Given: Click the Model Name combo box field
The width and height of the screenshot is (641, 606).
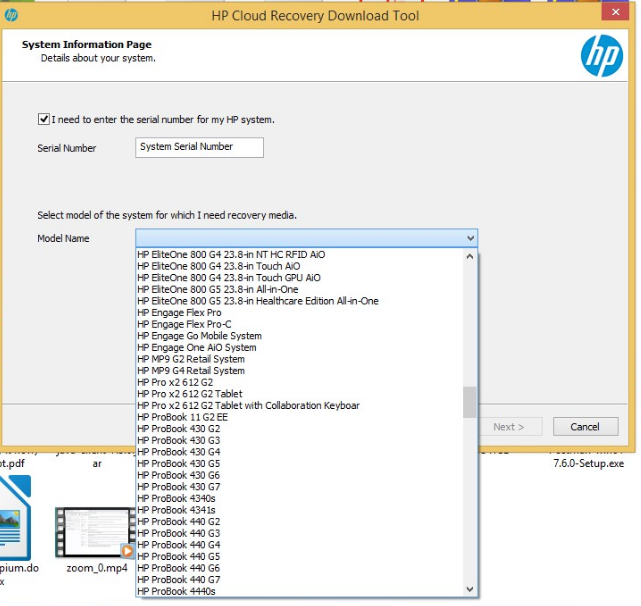Looking at the screenshot, I should [300, 238].
